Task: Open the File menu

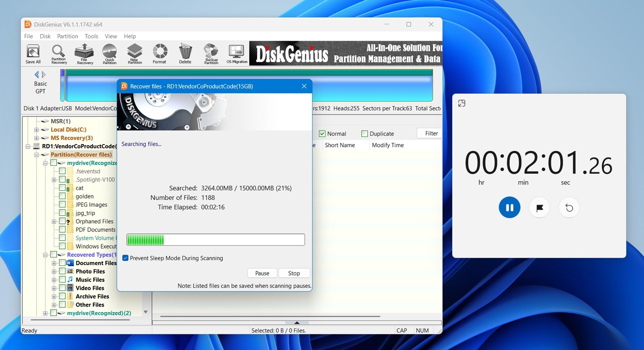Action: (x=29, y=36)
